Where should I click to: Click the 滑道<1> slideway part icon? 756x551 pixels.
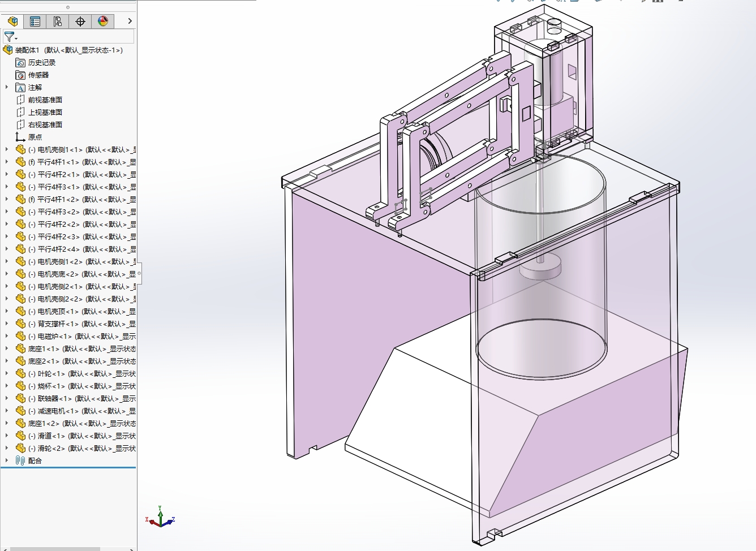[20, 436]
